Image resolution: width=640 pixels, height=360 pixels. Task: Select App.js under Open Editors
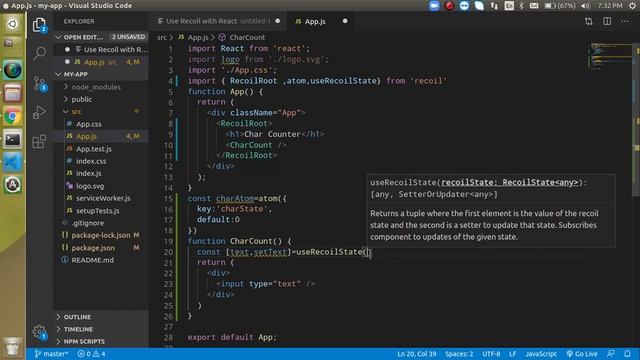(x=101, y=62)
